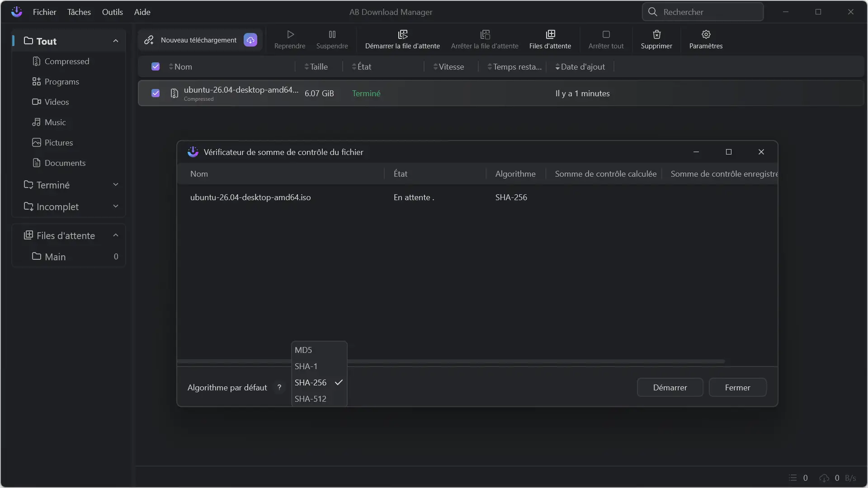Choose SHA-256 from the algorithm list
This screenshot has height=488, width=868.
pos(319,382)
